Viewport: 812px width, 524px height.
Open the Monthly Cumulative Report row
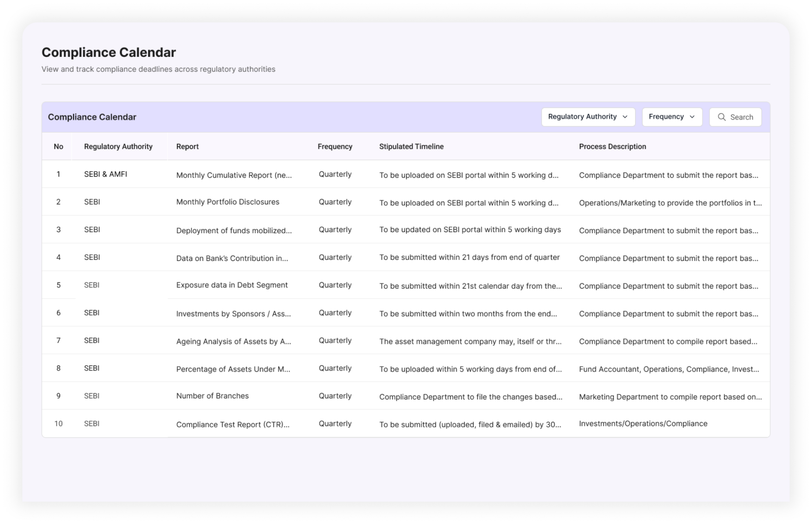[234, 175]
